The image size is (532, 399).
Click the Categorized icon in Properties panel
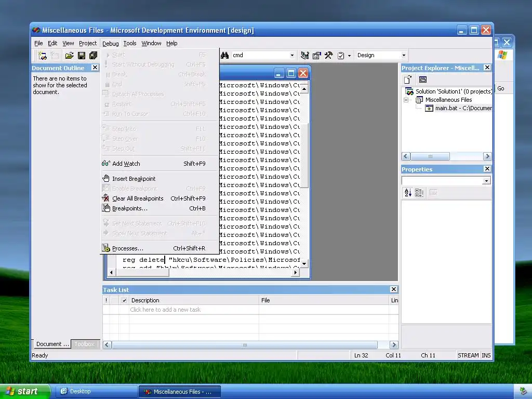(419, 193)
